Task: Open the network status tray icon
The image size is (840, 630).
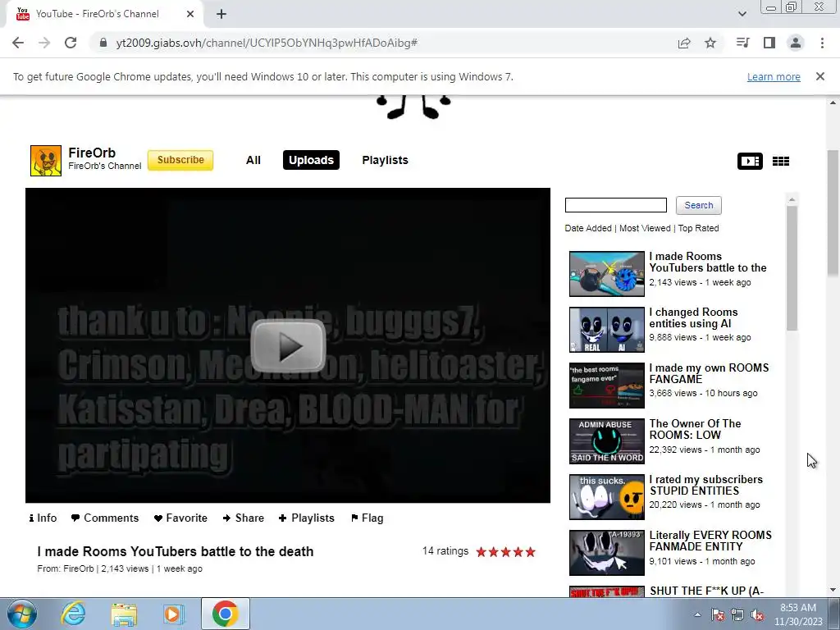Action: tap(737, 614)
